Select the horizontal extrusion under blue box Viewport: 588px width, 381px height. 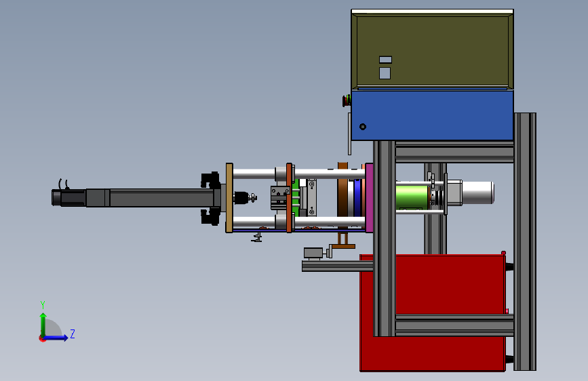[x=454, y=152]
